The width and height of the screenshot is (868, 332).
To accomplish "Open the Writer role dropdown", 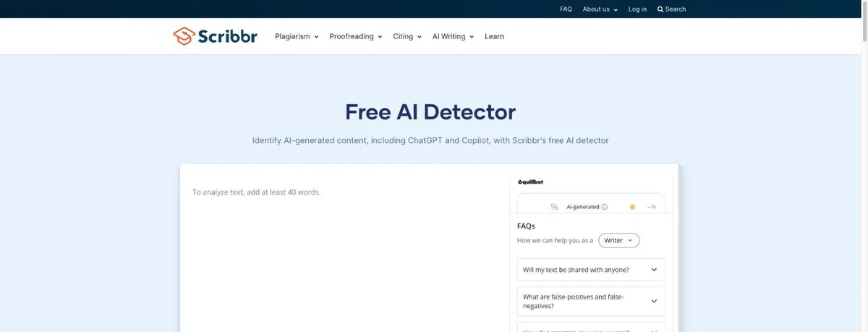I will 619,240.
